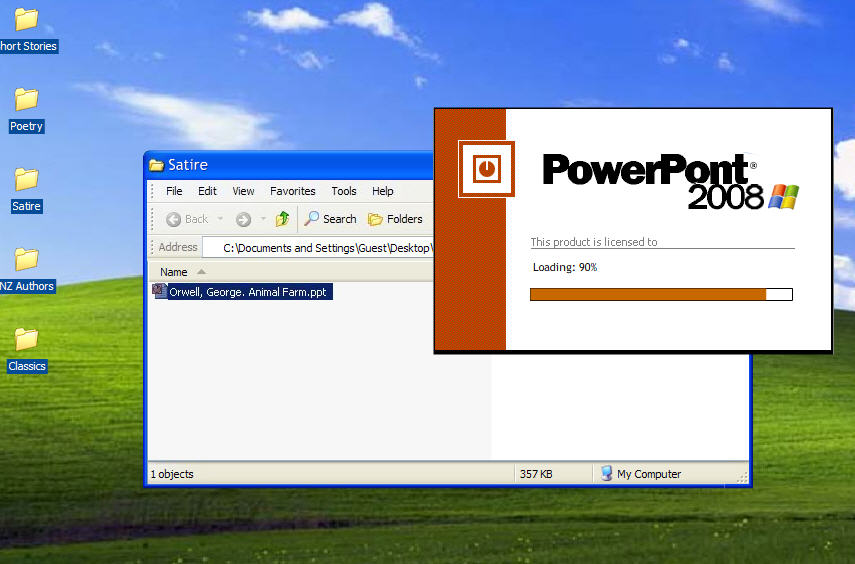Expand the Back button history dropdown arrow
The height and width of the screenshot is (564, 855).
click(220, 219)
